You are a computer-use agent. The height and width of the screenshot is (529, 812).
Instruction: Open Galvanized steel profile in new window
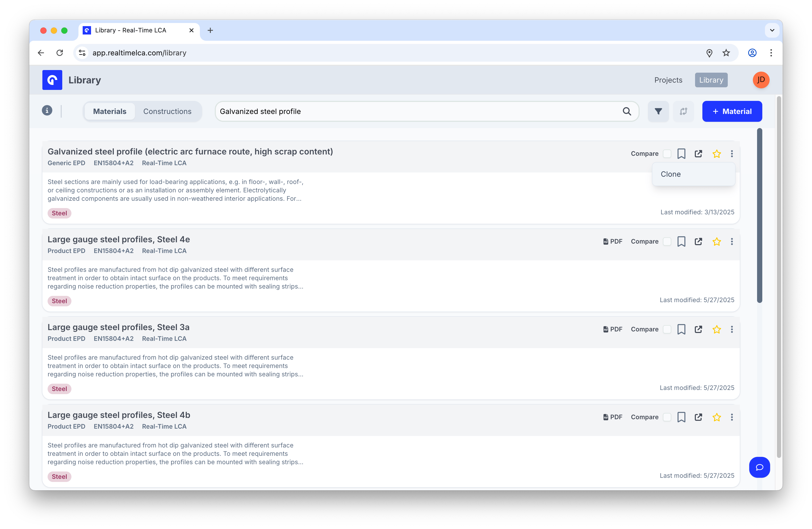[x=698, y=154]
